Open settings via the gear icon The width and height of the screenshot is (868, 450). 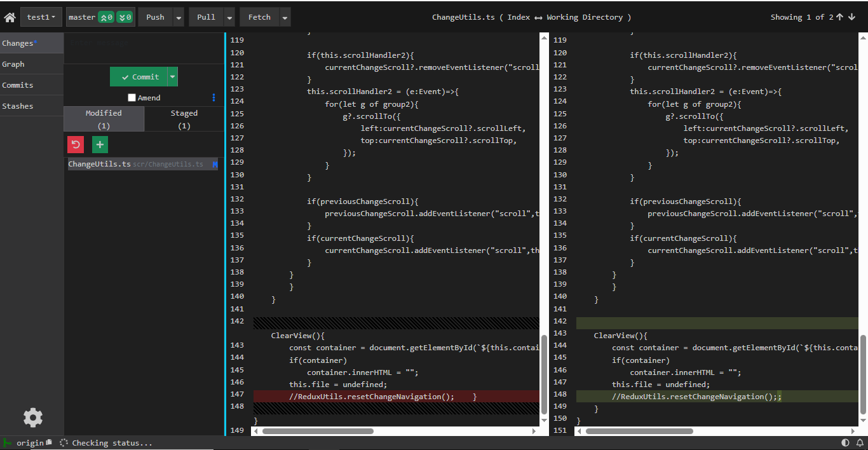click(33, 418)
